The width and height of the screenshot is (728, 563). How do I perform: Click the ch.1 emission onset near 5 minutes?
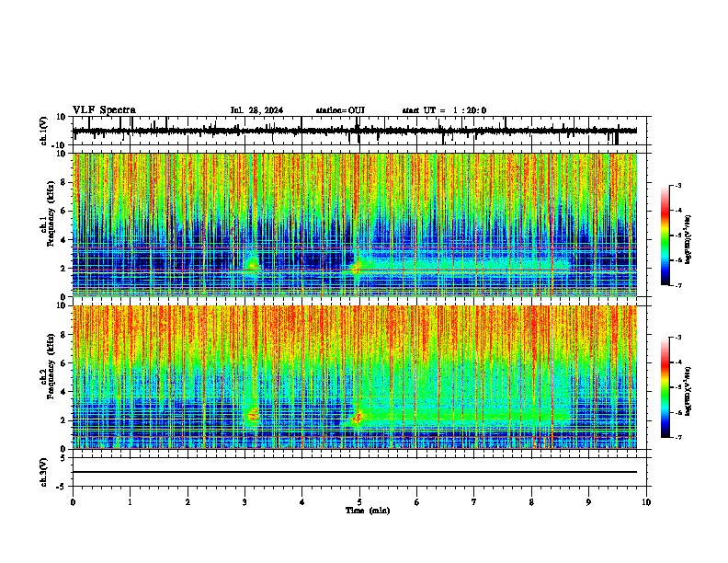click(x=357, y=267)
